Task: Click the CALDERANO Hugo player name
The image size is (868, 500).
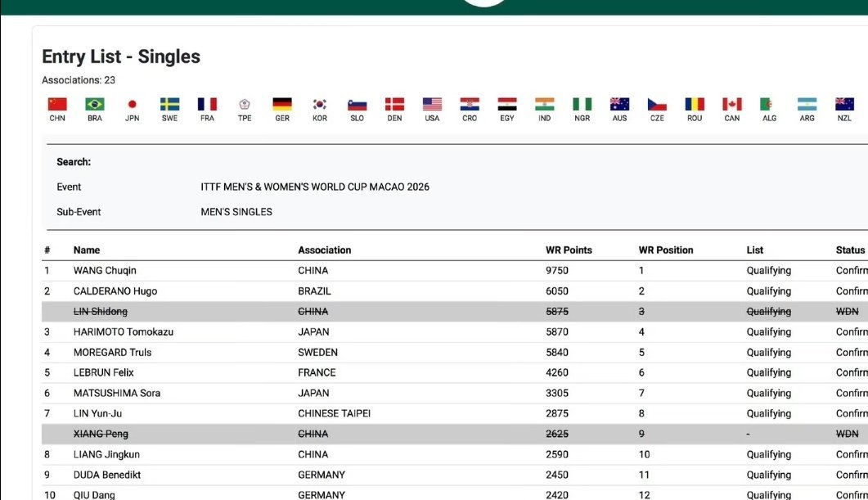Action: point(115,291)
